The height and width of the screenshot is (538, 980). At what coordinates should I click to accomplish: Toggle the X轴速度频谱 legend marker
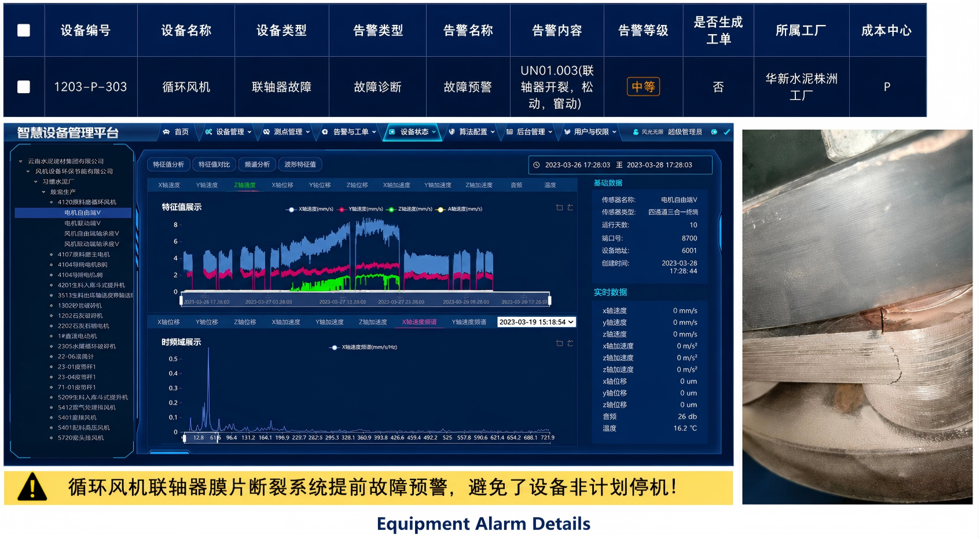(334, 347)
